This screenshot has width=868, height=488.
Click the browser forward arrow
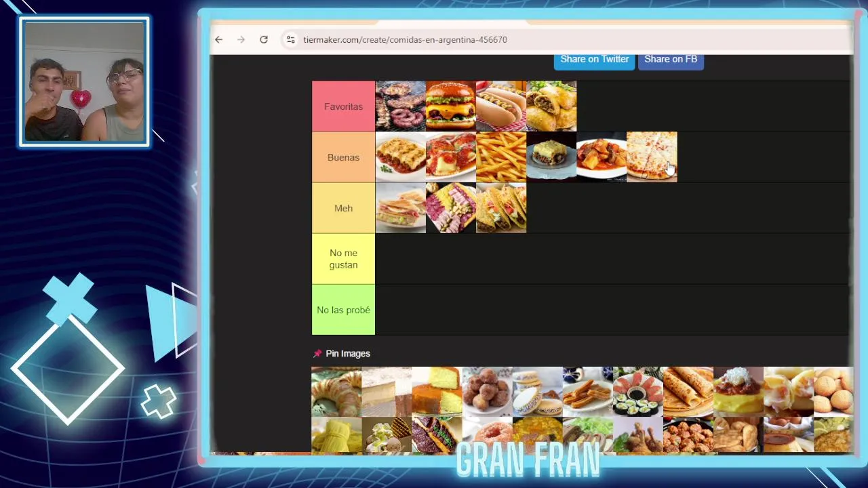pyautogui.click(x=241, y=40)
